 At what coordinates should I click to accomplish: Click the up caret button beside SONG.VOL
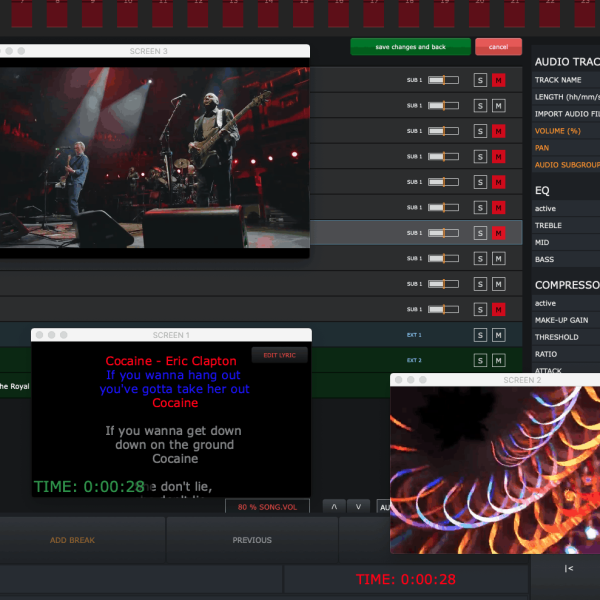coord(334,506)
